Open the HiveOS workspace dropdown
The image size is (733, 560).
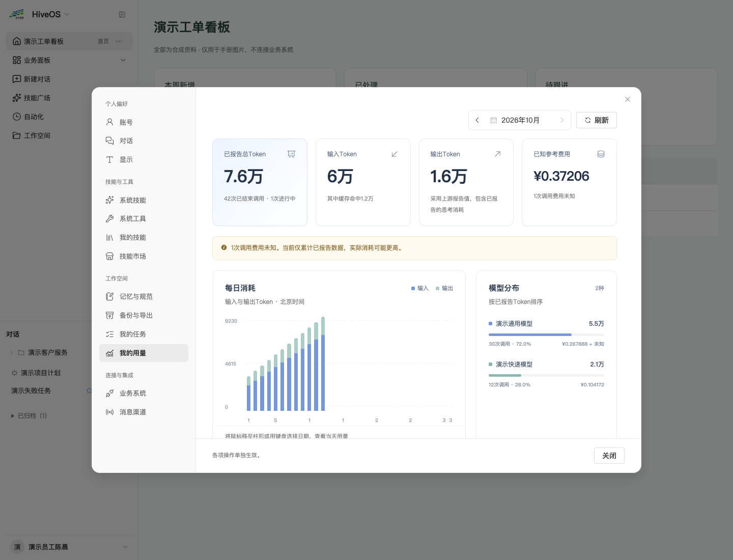coord(50,14)
